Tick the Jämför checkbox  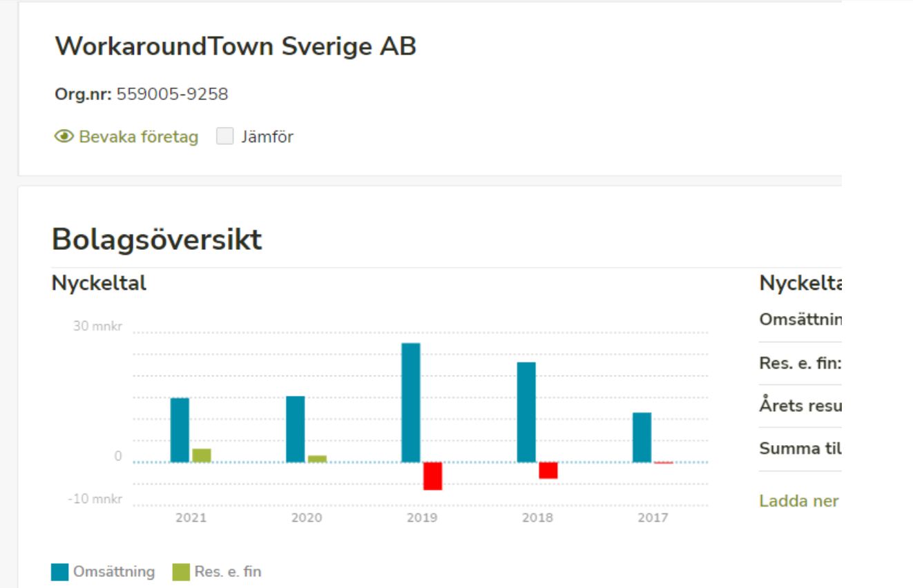[225, 137]
